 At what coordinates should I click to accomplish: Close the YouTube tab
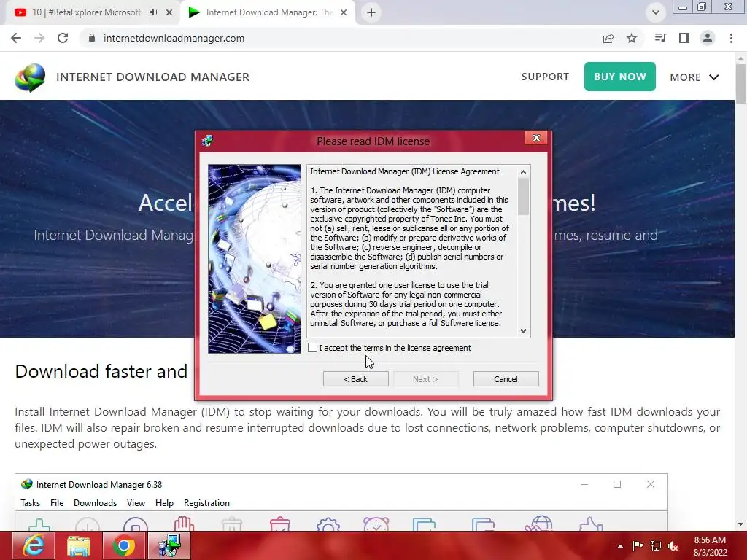(169, 12)
